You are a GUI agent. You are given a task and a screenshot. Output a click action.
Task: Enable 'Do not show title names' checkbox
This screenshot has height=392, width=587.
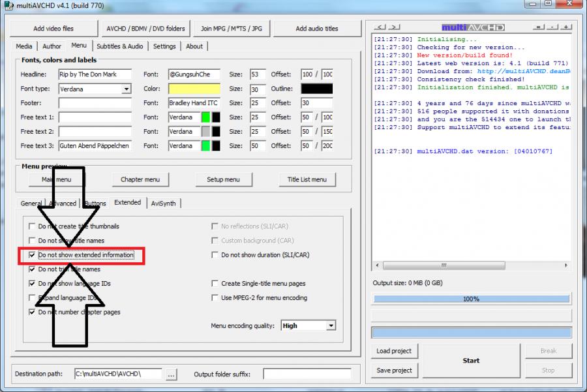pyautogui.click(x=32, y=241)
